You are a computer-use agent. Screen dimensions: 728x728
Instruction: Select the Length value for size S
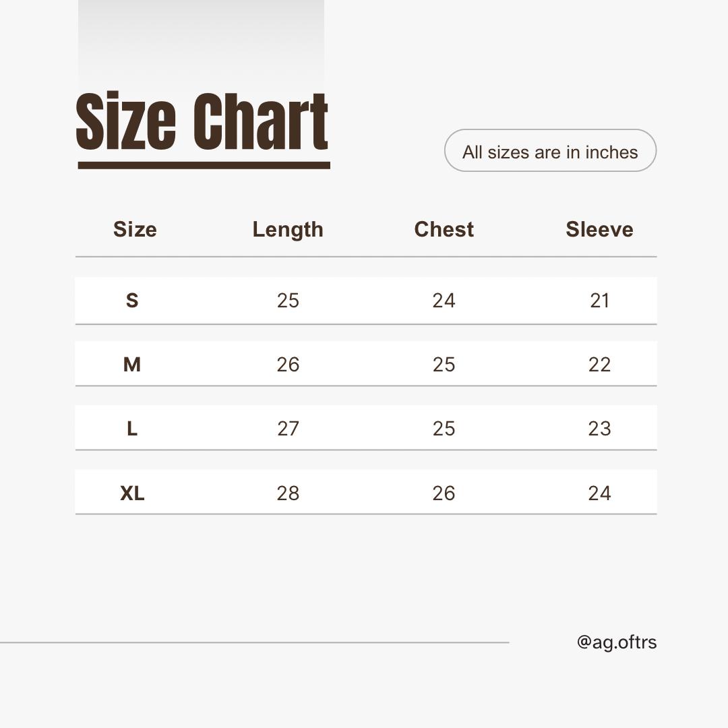tap(288, 301)
